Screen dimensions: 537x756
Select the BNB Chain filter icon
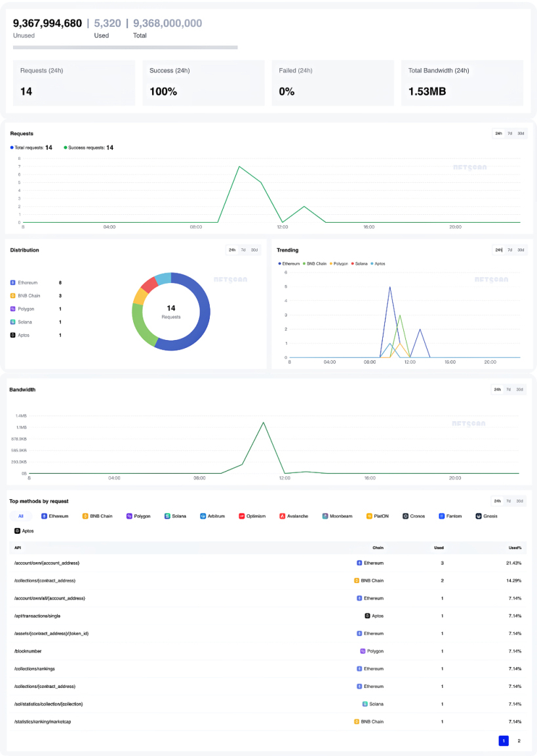pyautogui.click(x=85, y=516)
